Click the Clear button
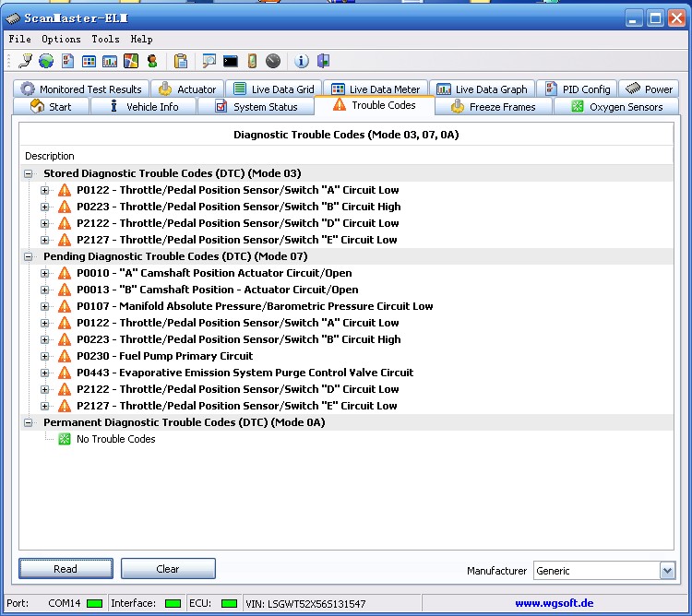The height and width of the screenshot is (616, 692). (x=168, y=569)
